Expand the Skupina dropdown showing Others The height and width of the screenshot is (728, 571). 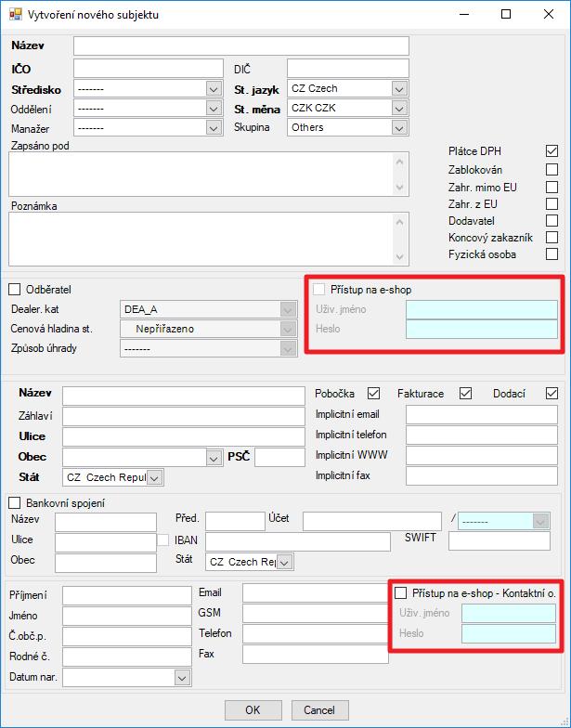(x=399, y=128)
